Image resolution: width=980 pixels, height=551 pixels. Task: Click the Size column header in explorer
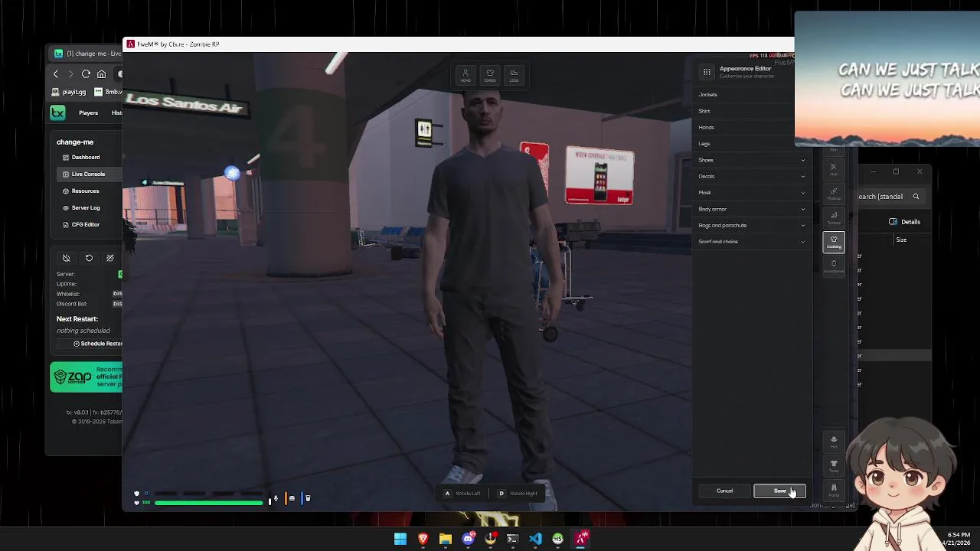coord(901,240)
